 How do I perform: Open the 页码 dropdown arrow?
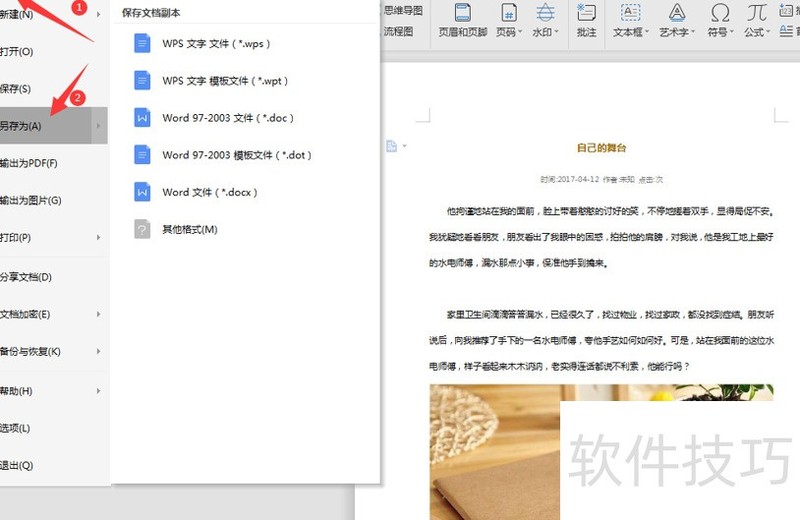tap(523, 33)
